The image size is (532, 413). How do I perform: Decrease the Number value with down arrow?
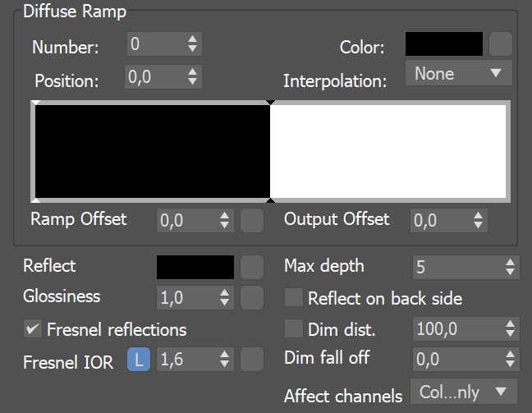click(x=193, y=48)
